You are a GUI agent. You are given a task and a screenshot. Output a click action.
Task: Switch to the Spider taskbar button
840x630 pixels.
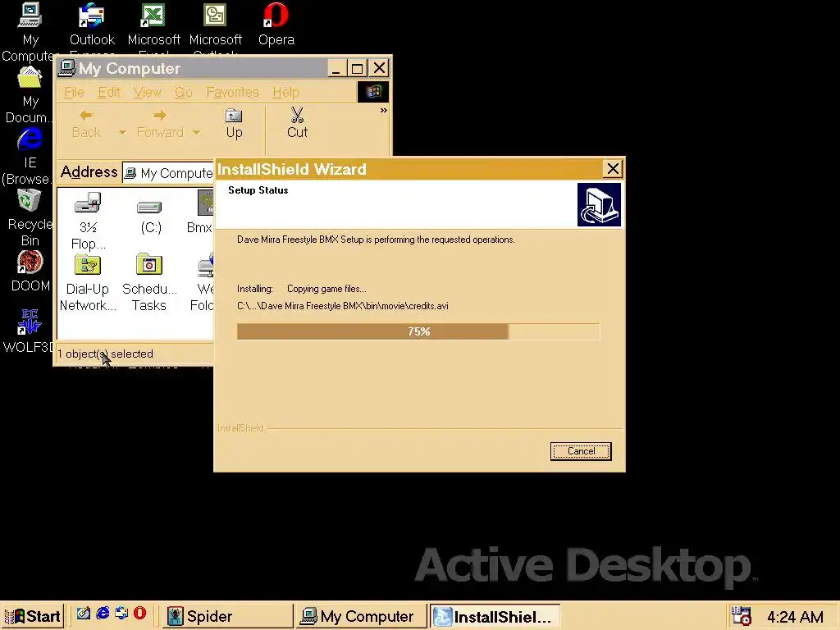[x=227, y=616]
